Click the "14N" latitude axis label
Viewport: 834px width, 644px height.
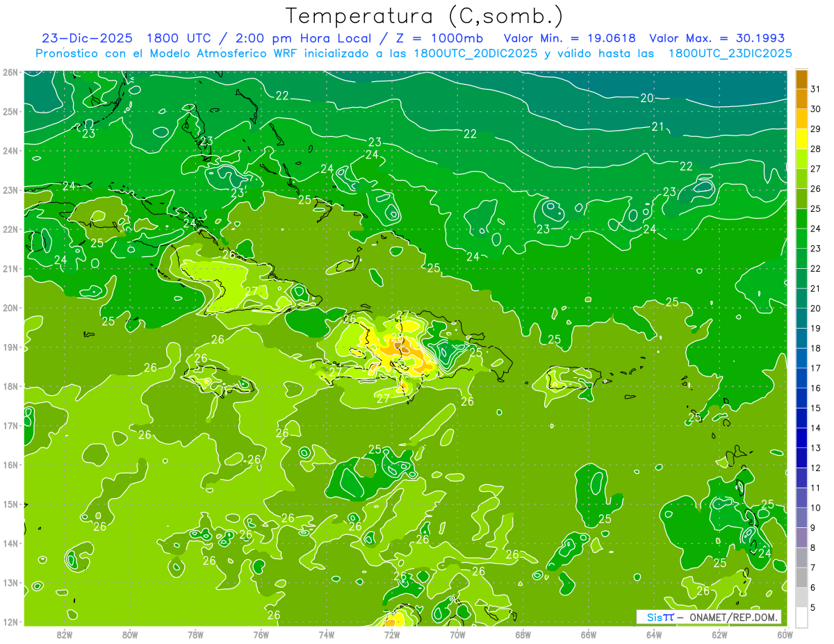tap(10, 543)
